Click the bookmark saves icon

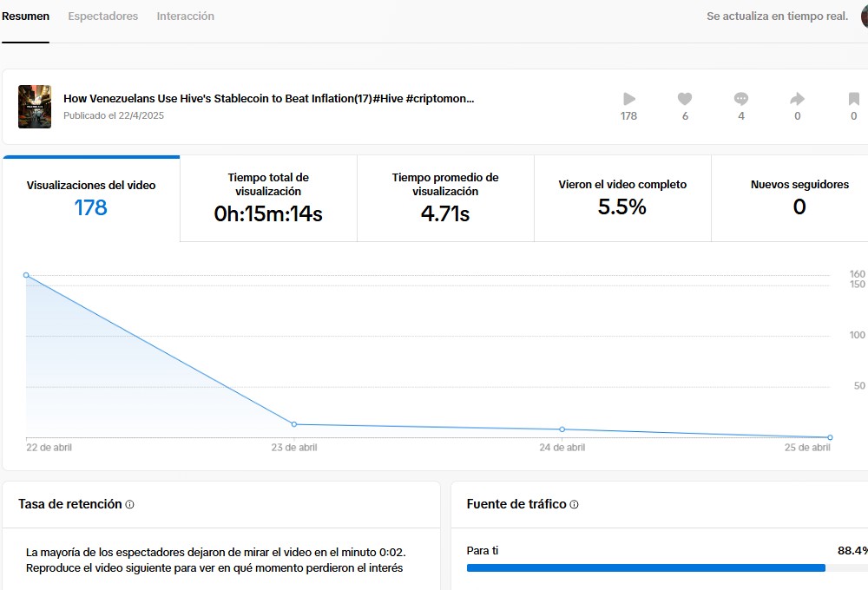tap(853, 99)
